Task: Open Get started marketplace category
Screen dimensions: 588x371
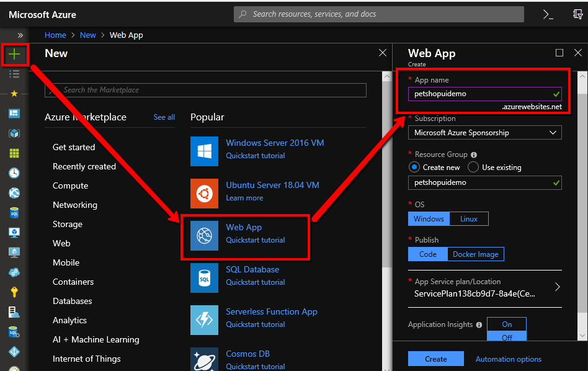Action: (74, 147)
